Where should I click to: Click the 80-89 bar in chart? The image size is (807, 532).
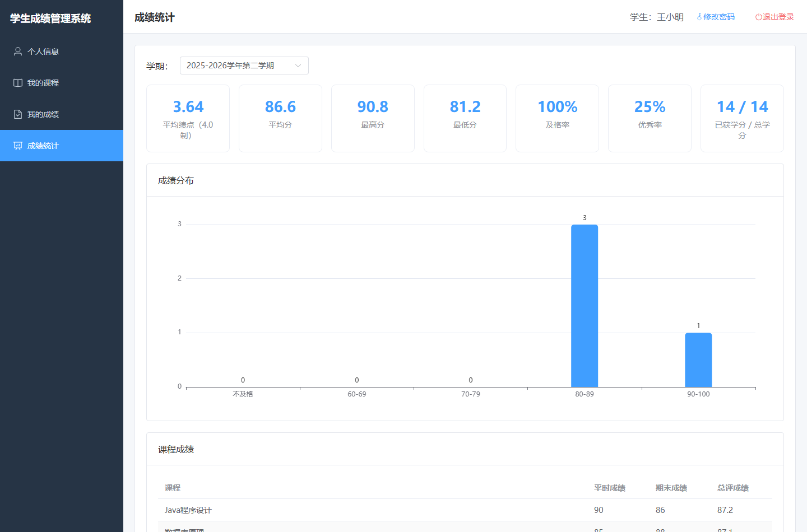[x=585, y=306]
